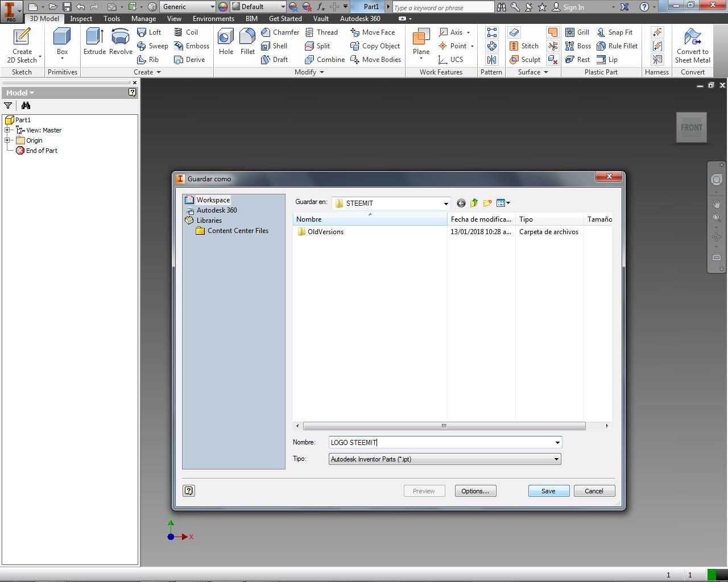Select the Extrude tool

pos(94,42)
